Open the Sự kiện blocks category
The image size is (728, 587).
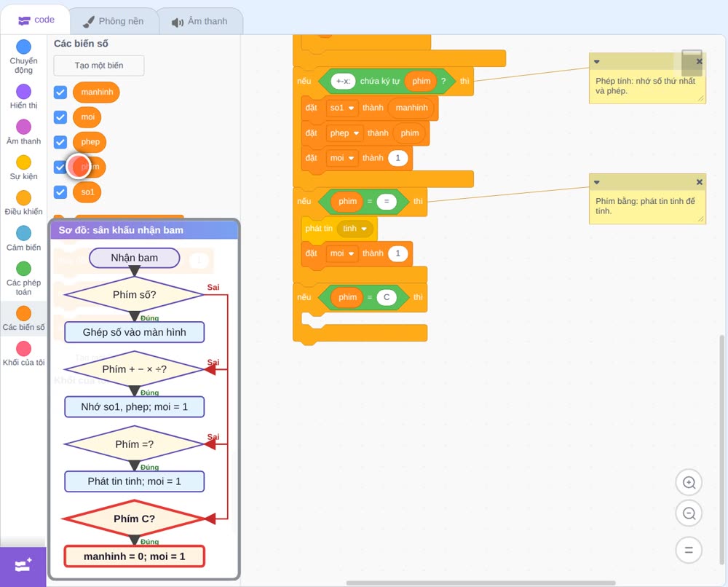click(x=23, y=168)
